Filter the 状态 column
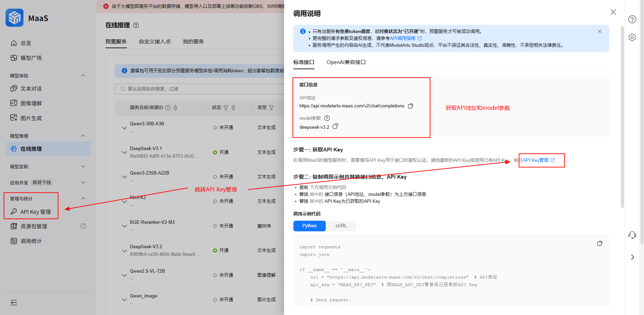Screen dimensions: 644x315 click(226, 108)
